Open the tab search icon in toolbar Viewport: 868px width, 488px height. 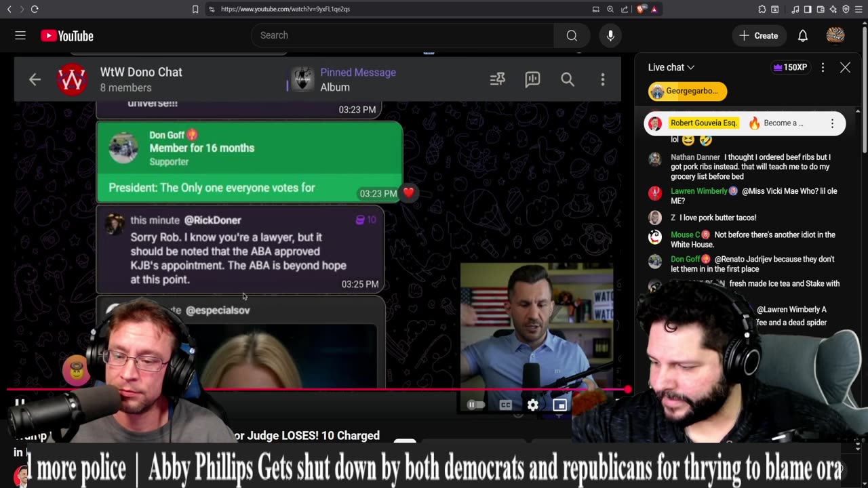click(775, 9)
